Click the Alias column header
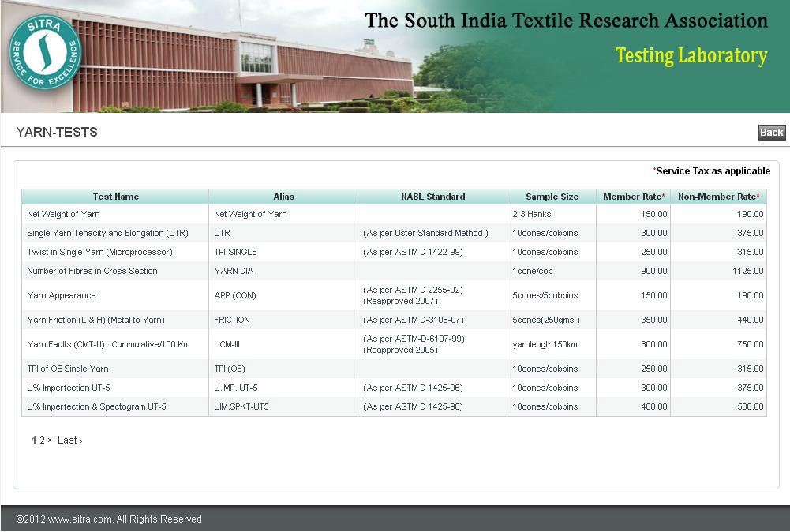Image resolution: width=790 pixels, height=532 pixels. pos(283,197)
